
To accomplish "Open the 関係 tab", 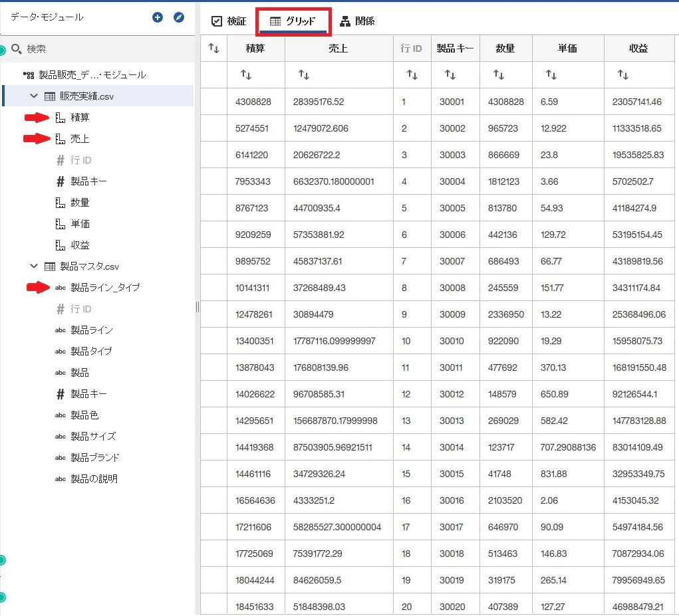I will pyautogui.click(x=357, y=21).
